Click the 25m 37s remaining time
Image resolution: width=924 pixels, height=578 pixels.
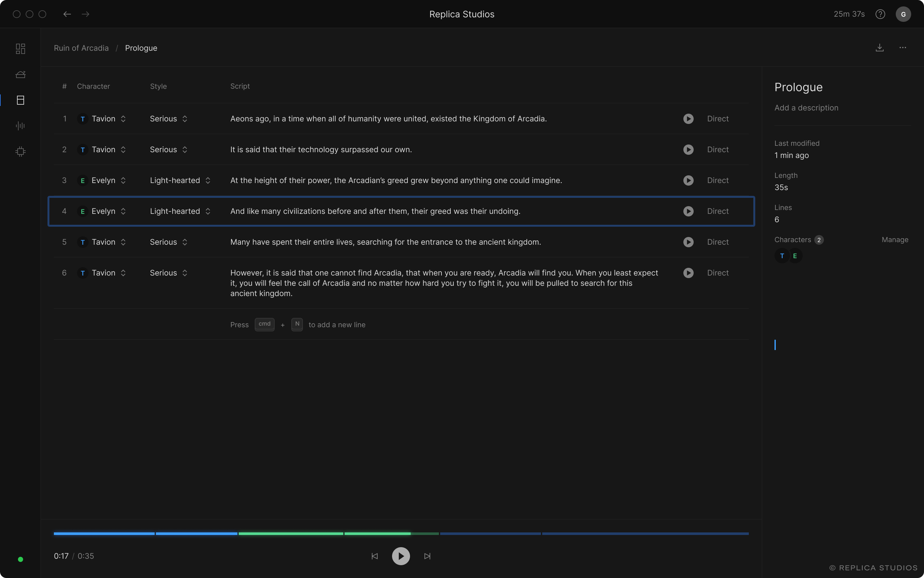849,14
